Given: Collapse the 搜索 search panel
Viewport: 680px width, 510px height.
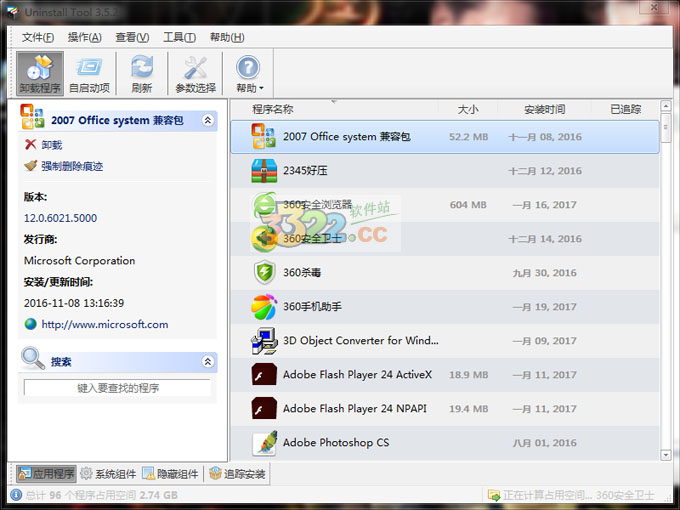Looking at the screenshot, I should point(208,361).
